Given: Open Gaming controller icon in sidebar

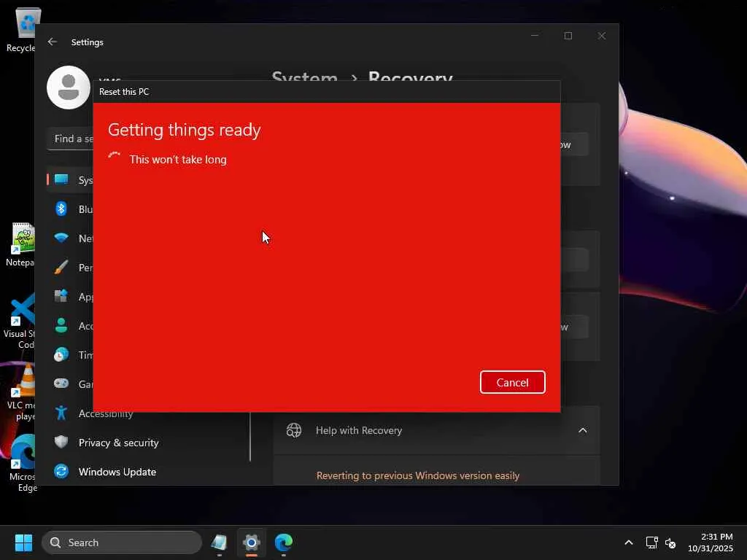Looking at the screenshot, I should point(61,384).
